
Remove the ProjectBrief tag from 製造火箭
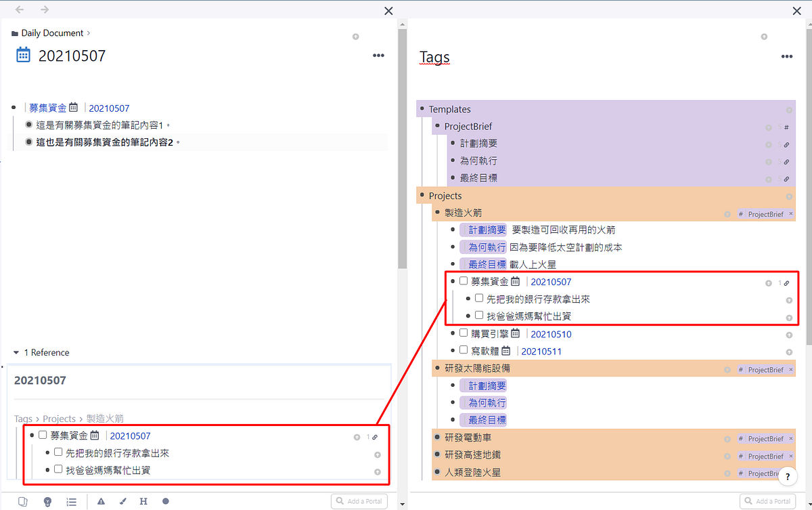pyautogui.click(x=790, y=213)
